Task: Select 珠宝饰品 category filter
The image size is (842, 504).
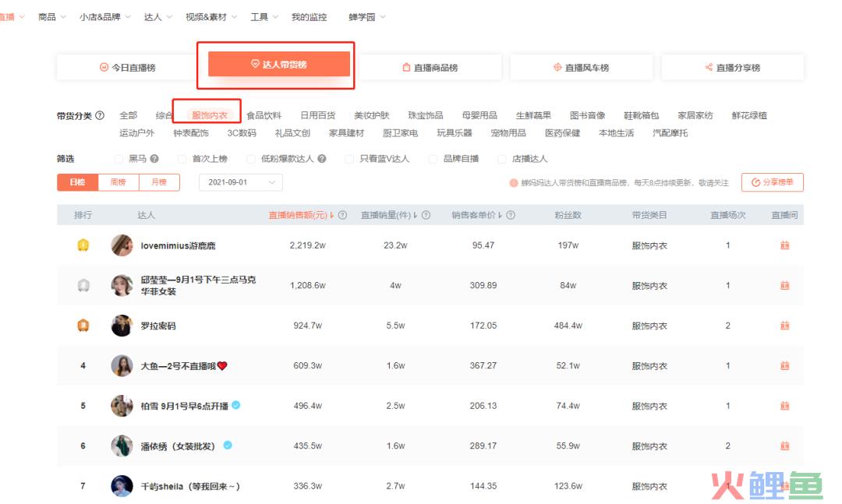Action: coord(426,115)
